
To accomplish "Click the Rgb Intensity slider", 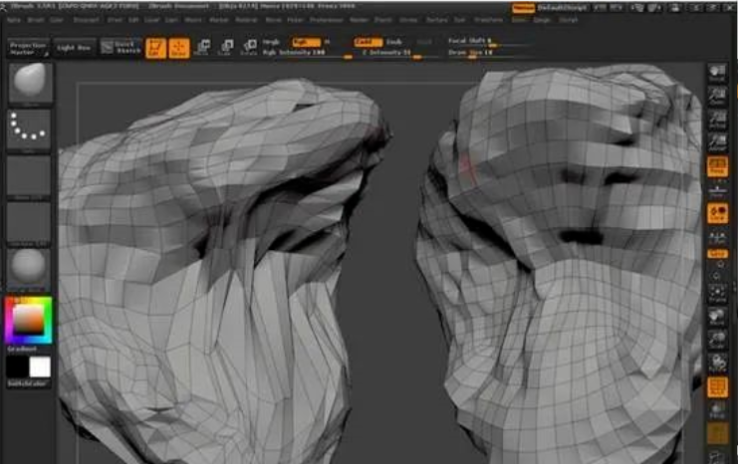I will [x=307, y=53].
